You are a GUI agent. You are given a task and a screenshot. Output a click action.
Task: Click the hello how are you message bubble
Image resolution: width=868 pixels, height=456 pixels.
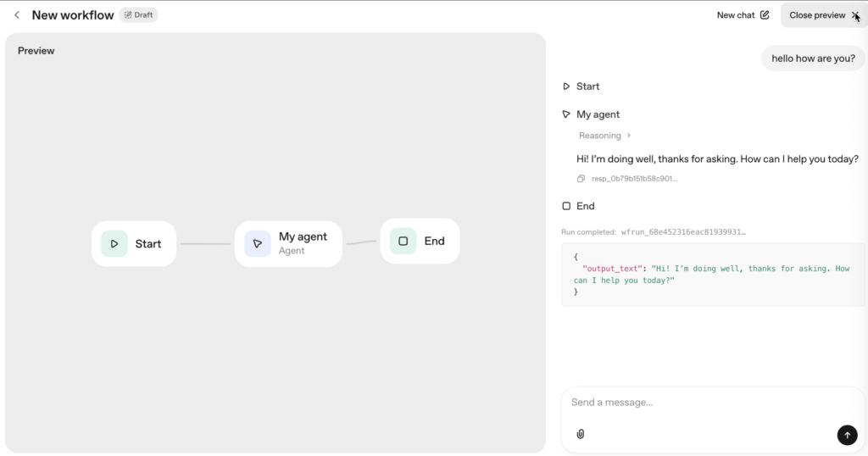813,58
